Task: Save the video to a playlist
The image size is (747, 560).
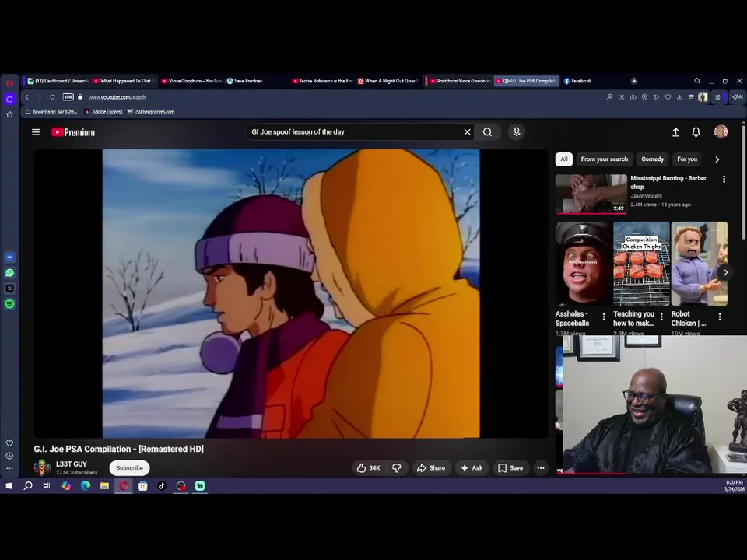Action: [510, 468]
